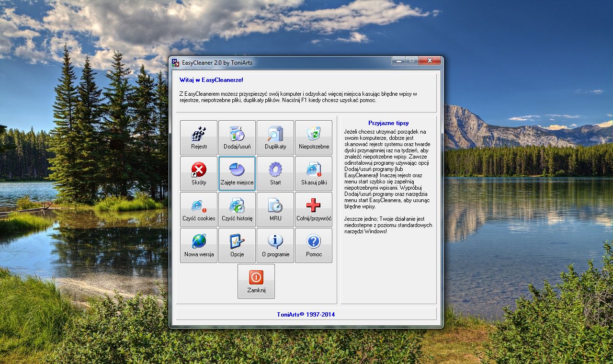
Task: Select the Skasuj pliki file deletion tool
Action: click(x=314, y=173)
